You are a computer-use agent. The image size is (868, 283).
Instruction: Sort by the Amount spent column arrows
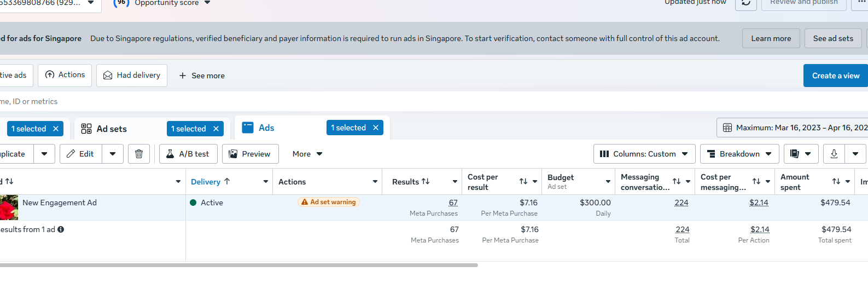(x=836, y=182)
